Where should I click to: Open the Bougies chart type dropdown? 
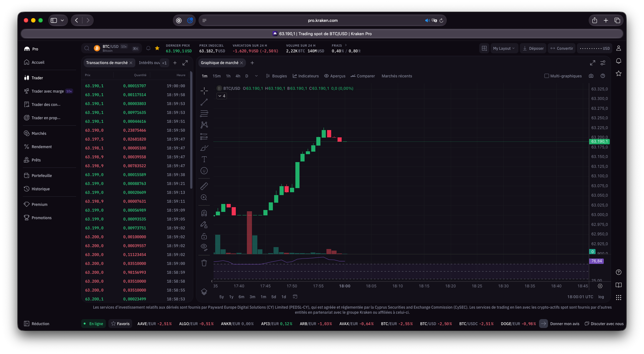(276, 76)
